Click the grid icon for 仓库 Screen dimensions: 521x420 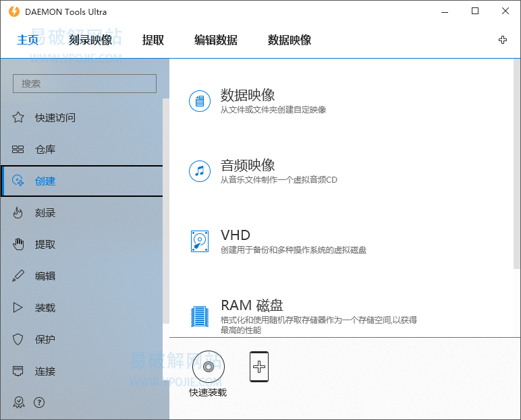(x=18, y=150)
